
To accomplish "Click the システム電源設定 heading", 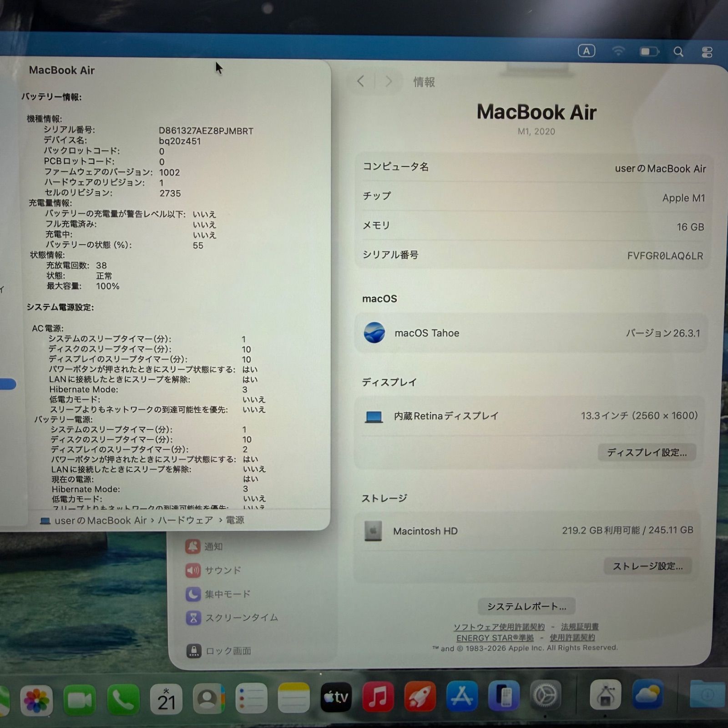I will (60, 308).
